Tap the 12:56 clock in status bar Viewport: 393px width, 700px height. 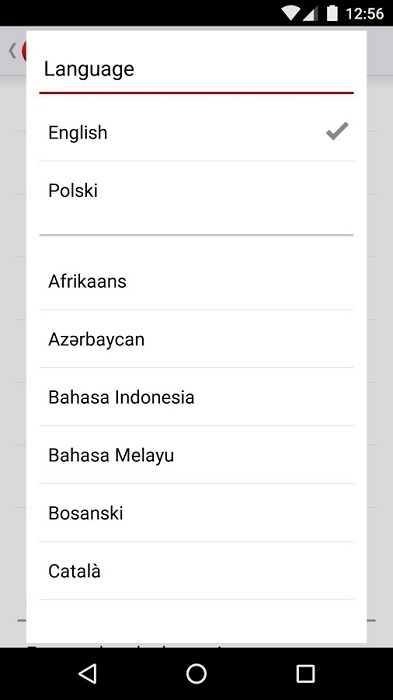point(364,13)
